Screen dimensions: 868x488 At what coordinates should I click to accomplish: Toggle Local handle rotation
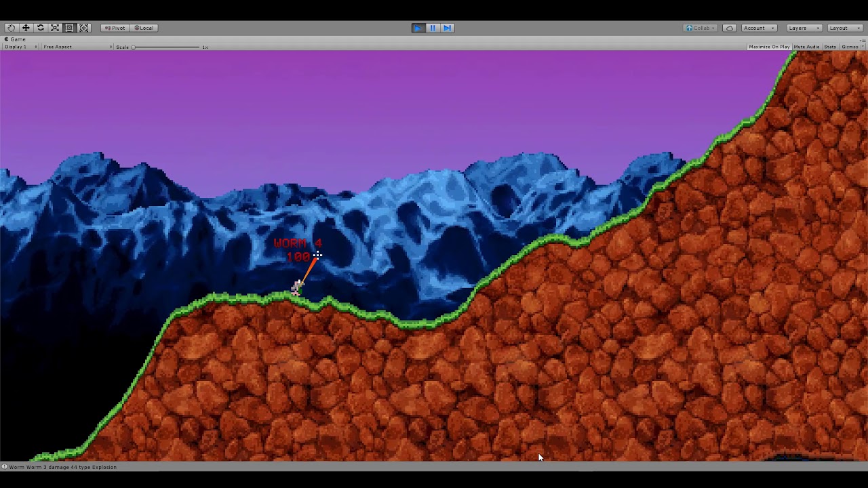(144, 28)
